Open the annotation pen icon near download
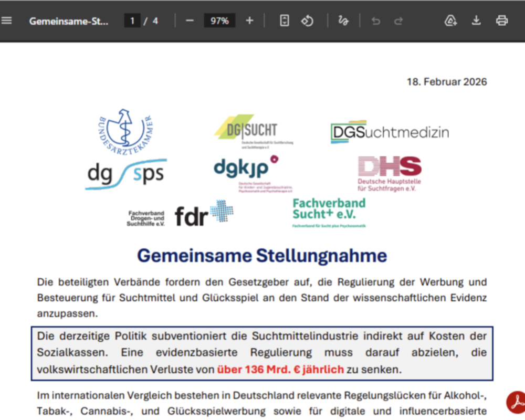 click(x=450, y=20)
